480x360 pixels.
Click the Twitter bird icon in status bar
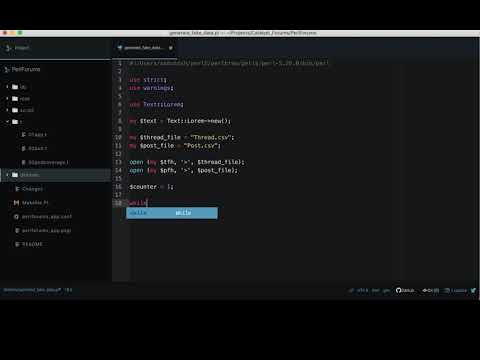473,290
